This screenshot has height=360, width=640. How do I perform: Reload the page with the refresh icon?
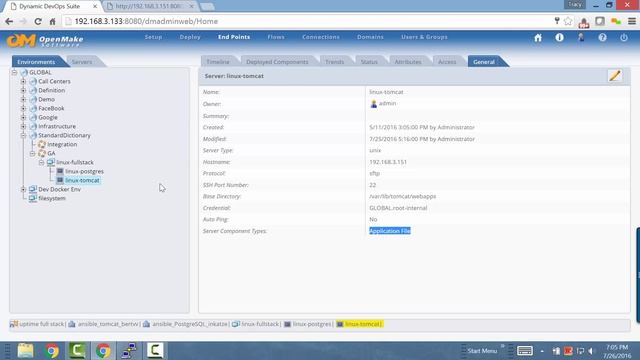(x=38, y=21)
